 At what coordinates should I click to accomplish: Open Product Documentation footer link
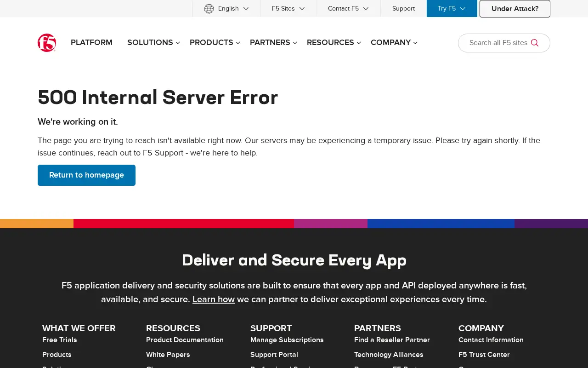185,340
